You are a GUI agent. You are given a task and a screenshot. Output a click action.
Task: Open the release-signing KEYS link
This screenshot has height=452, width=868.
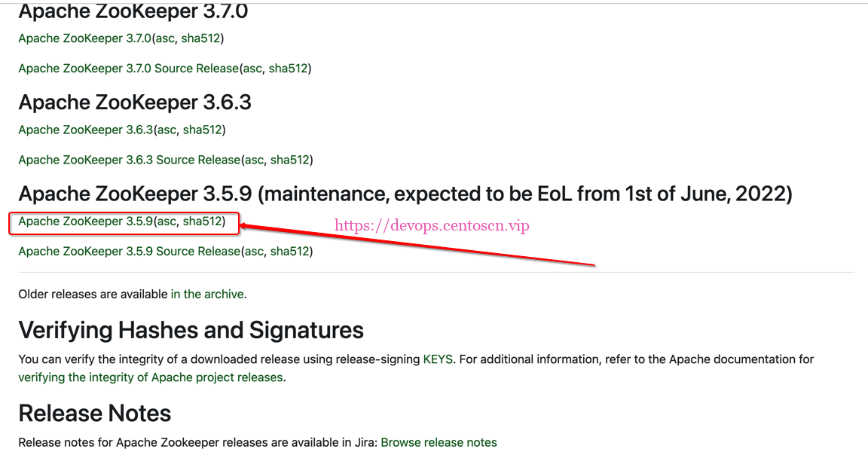438,360
